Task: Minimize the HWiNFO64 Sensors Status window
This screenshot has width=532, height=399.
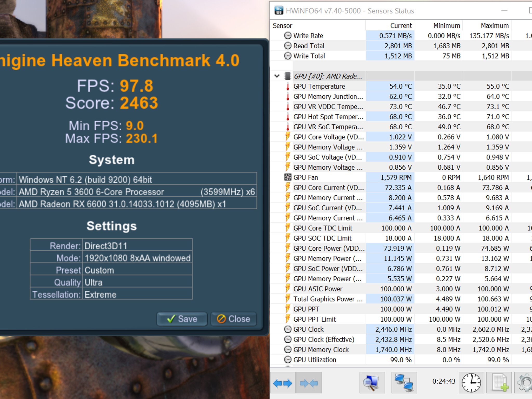Action: (504, 10)
